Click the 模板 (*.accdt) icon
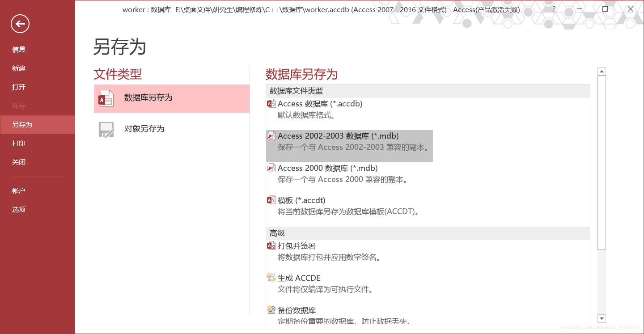Screen dimensions: 644x334 pyautogui.click(x=271, y=200)
